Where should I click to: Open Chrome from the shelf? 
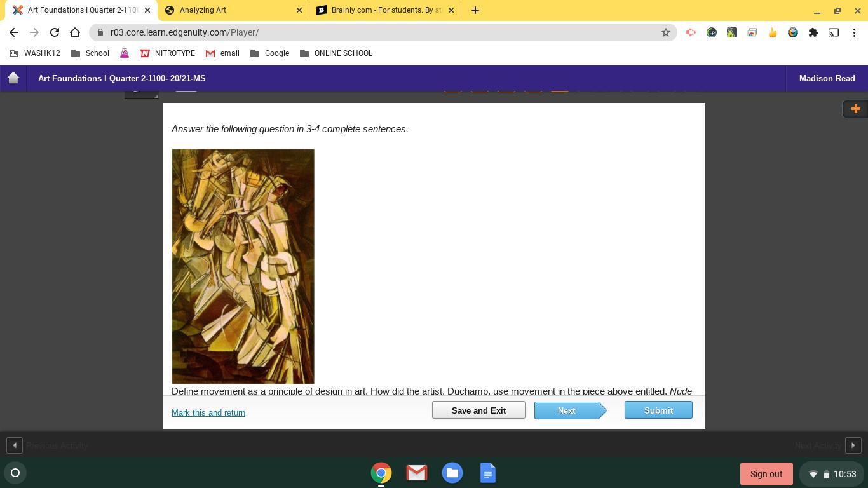pos(381,473)
